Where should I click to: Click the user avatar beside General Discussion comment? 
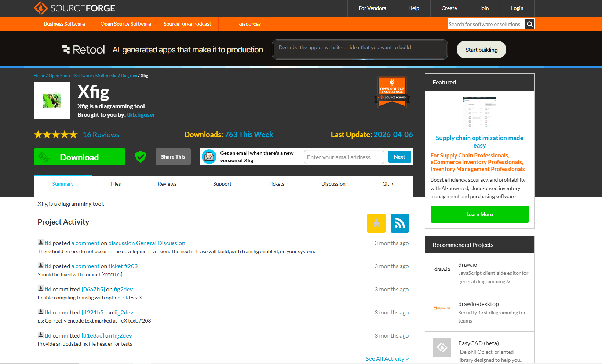[41, 243]
